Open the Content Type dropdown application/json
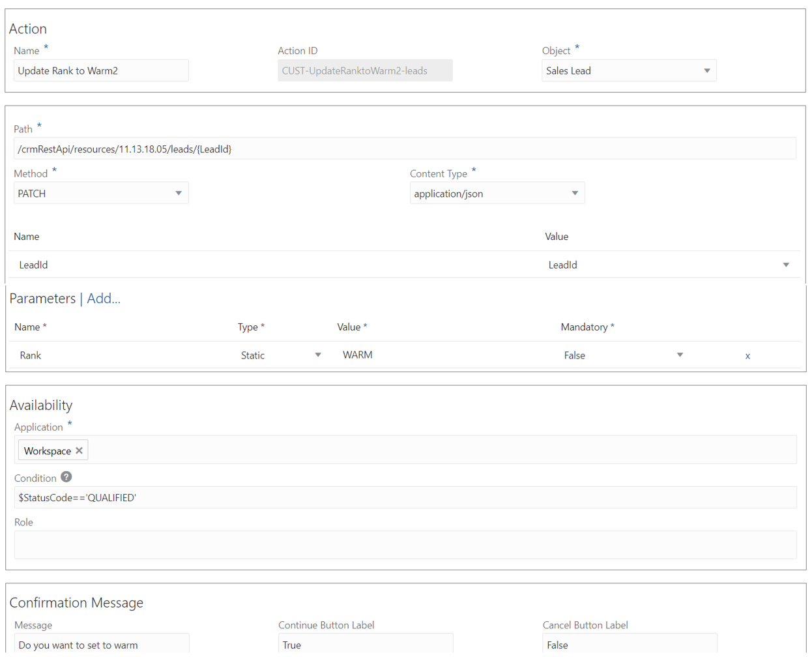This screenshot has height=657, width=812. (497, 193)
